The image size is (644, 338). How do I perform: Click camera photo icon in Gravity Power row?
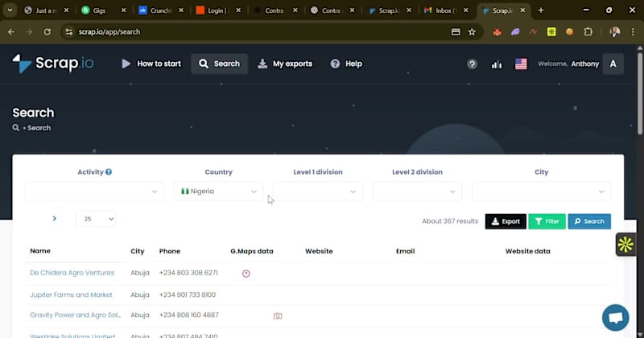point(278,315)
